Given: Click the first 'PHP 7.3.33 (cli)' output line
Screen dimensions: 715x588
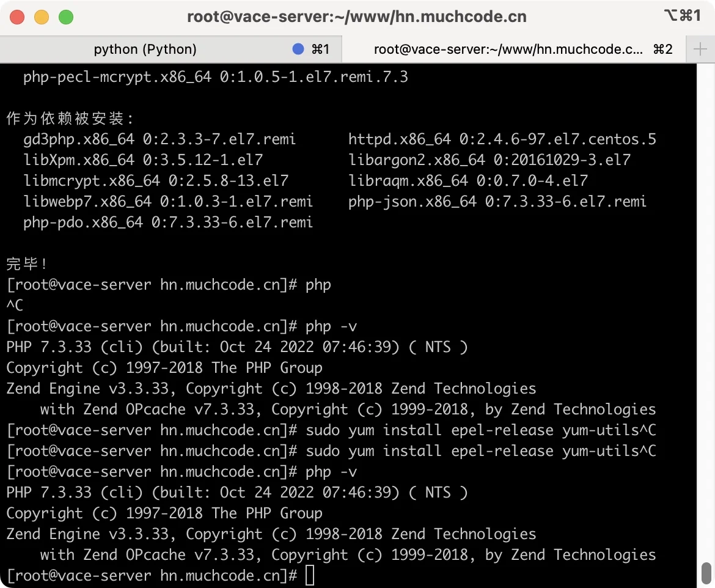Looking at the screenshot, I should click(237, 347).
